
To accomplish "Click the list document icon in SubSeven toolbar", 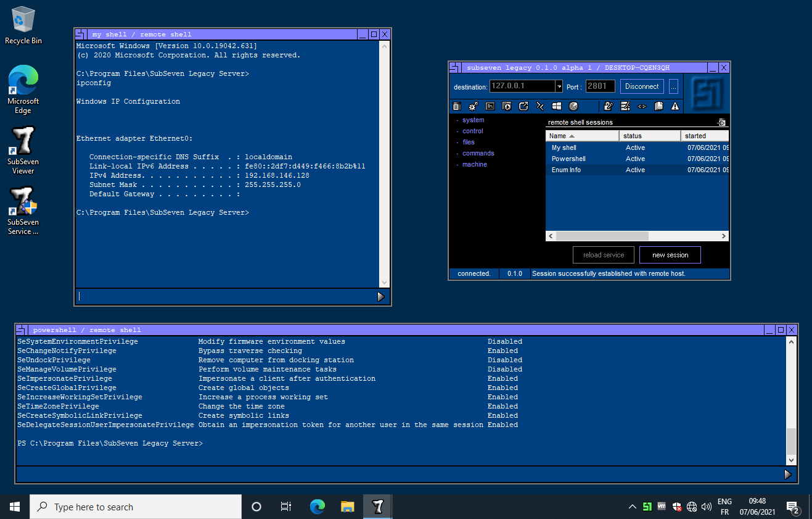I will point(457,106).
